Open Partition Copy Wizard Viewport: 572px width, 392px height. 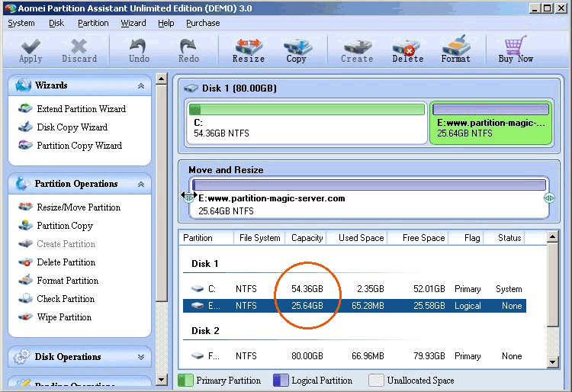click(x=70, y=145)
